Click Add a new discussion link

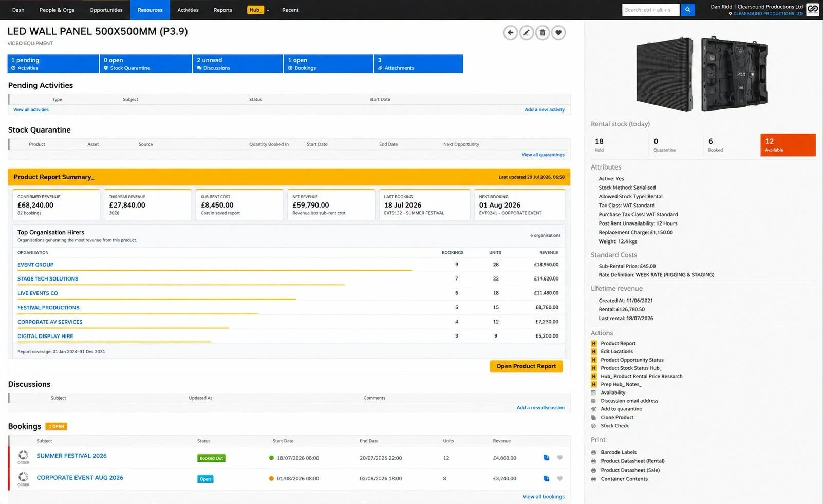click(540, 408)
